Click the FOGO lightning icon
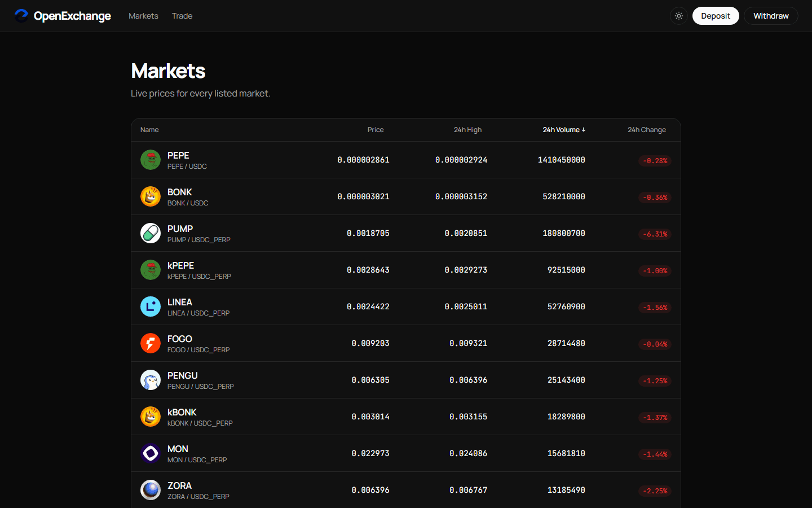The width and height of the screenshot is (812, 508). click(151, 343)
